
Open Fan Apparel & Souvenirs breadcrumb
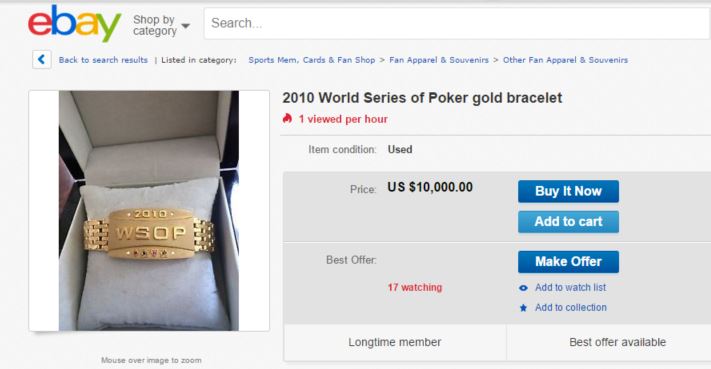(439, 60)
